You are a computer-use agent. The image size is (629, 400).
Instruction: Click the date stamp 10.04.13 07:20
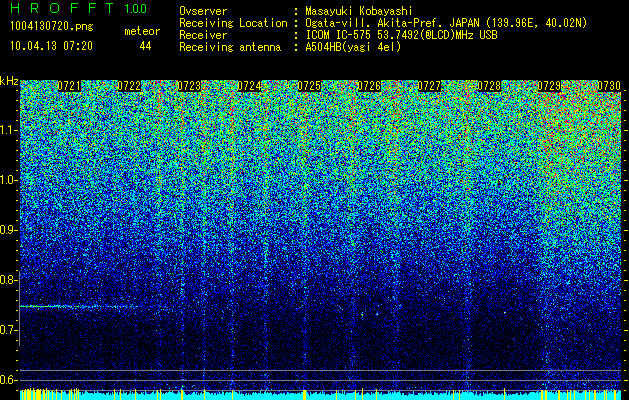click(x=51, y=46)
